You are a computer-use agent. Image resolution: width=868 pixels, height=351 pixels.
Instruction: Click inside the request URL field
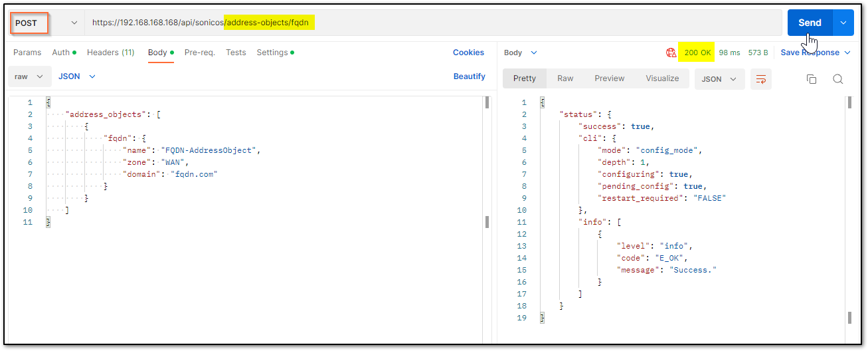coord(433,23)
